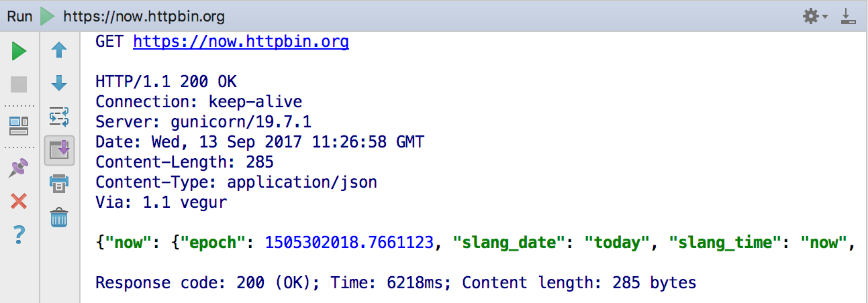
Task: Click the Down the stack trace arrow
Action: coord(59,84)
